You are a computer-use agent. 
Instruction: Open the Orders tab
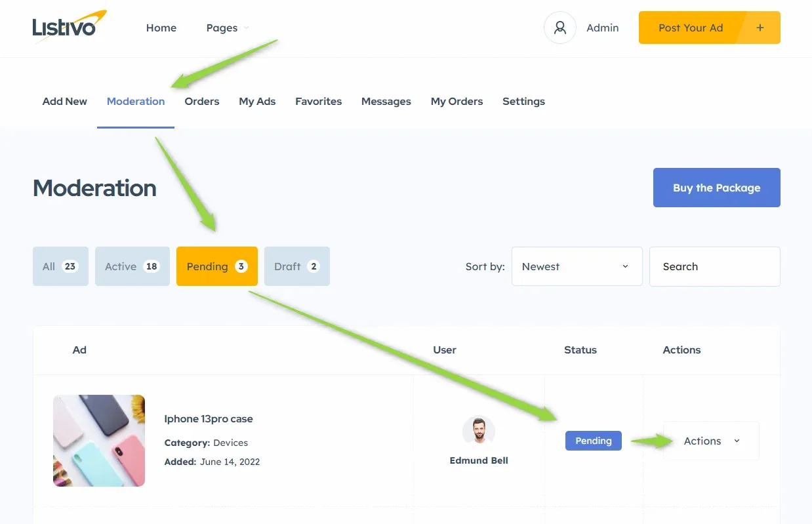(x=202, y=102)
